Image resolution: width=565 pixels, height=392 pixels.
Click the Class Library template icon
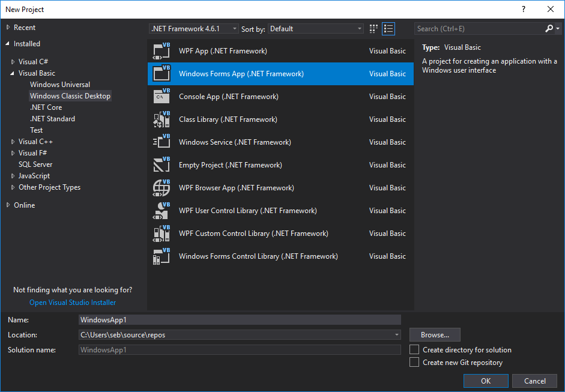tap(162, 119)
